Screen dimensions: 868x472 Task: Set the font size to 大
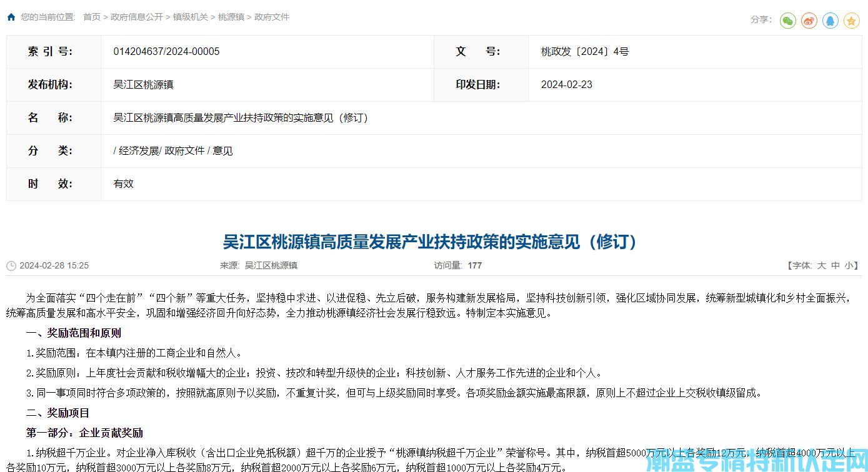(x=822, y=265)
